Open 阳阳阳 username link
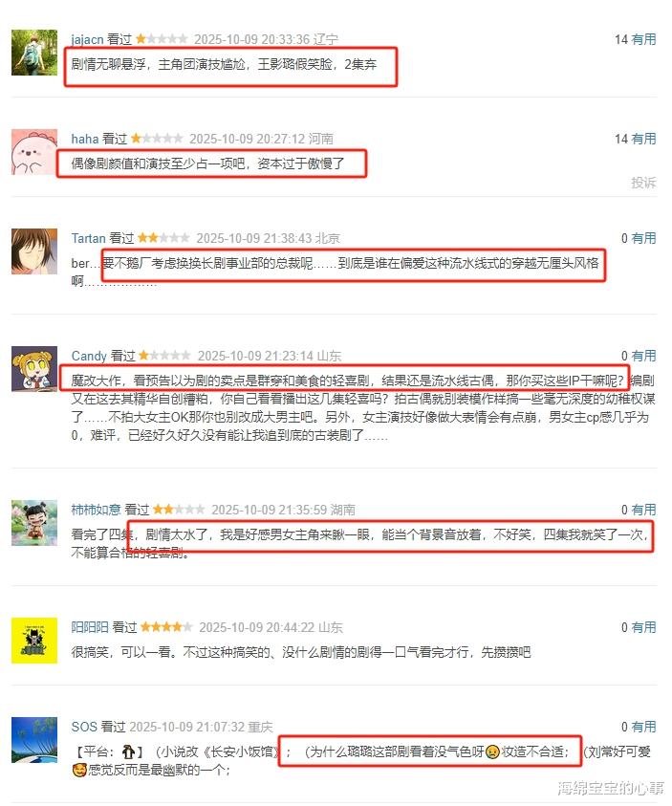 [x=90, y=627]
